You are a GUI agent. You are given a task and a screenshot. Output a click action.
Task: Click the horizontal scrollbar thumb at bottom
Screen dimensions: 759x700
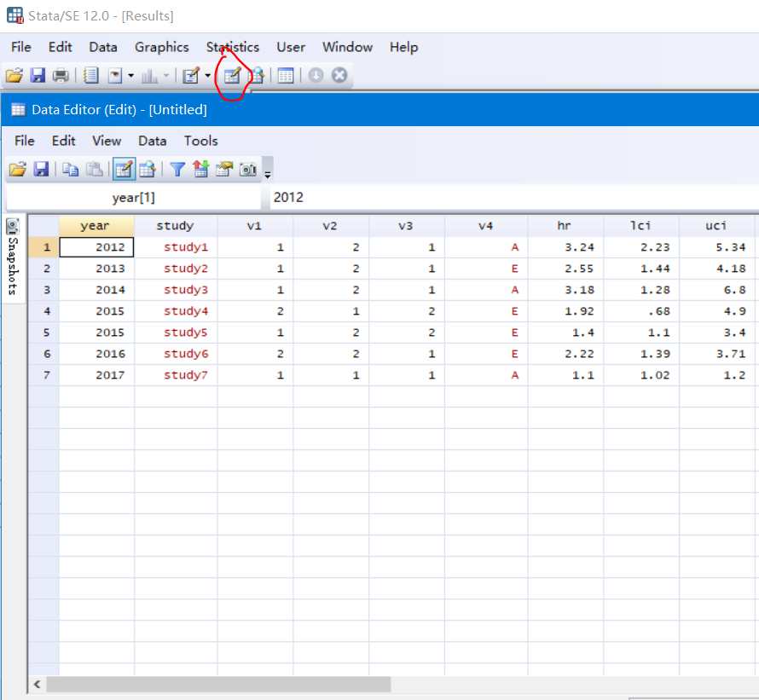(x=217, y=684)
